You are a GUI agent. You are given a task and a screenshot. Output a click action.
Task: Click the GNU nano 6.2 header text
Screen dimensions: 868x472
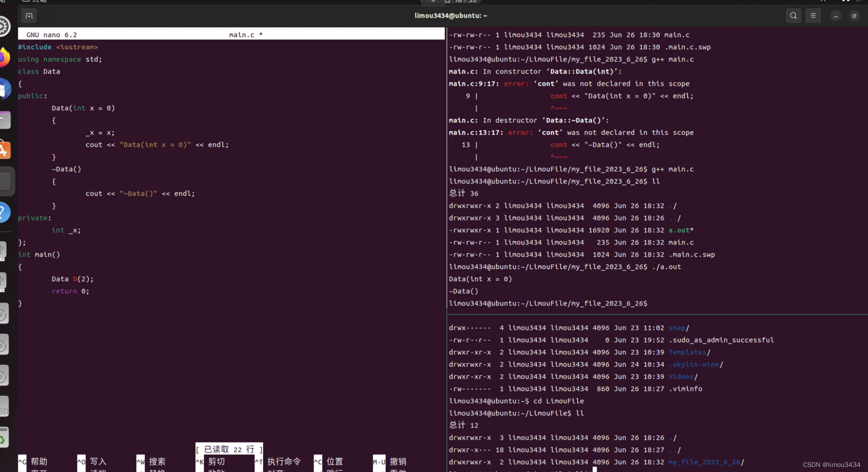pos(52,35)
